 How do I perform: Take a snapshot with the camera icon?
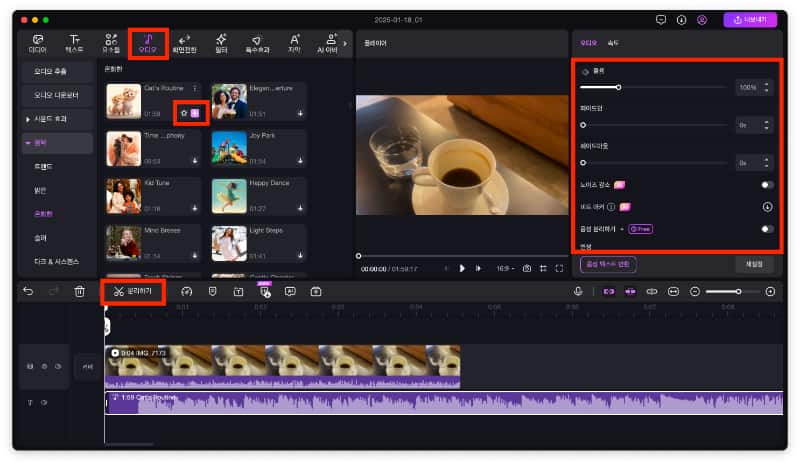pos(527,268)
